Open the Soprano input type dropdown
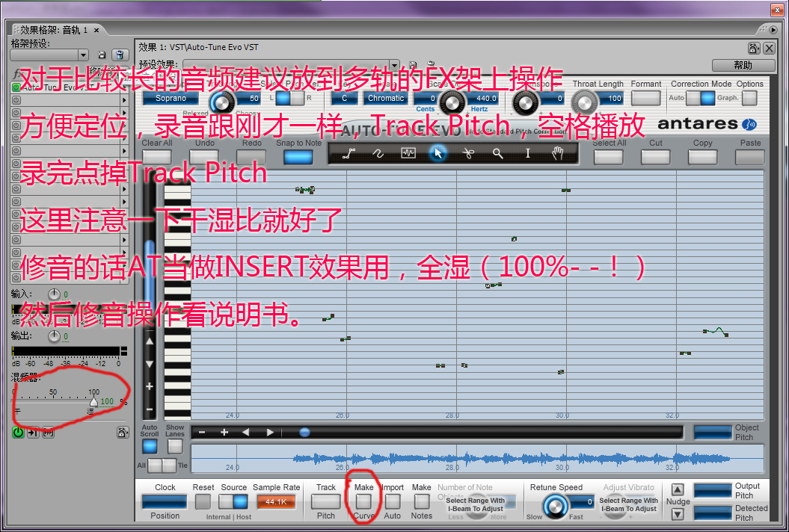Image resolution: width=789 pixels, height=532 pixels. [171, 98]
